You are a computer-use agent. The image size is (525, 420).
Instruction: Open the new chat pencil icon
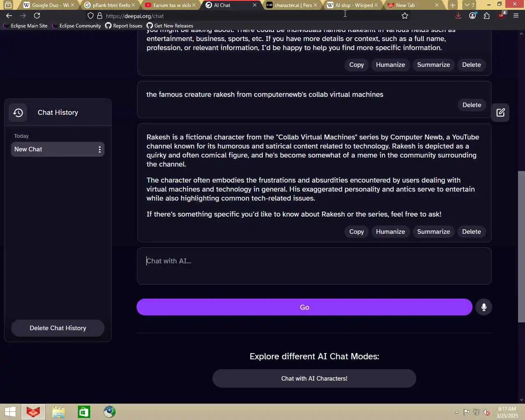point(500,112)
